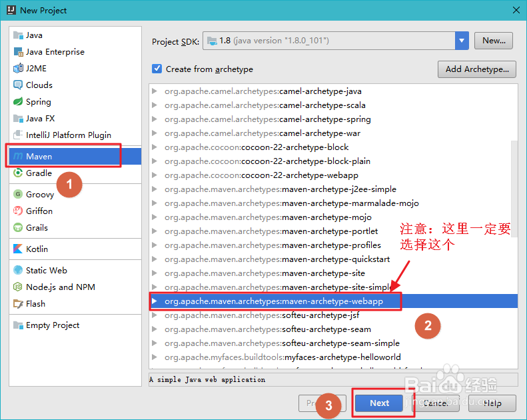The height and width of the screenshot is (420, 527).
Task: Click the Griffon icon
Action: coord(18,211)
